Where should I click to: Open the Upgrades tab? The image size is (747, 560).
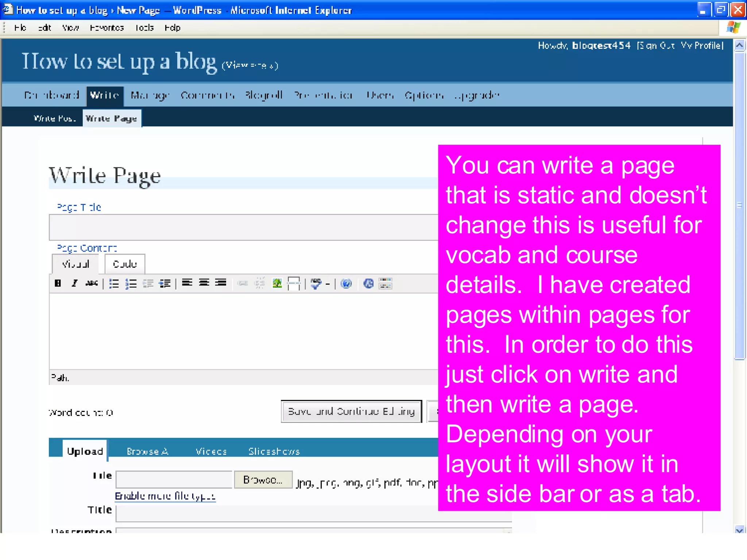pos(477,96)
